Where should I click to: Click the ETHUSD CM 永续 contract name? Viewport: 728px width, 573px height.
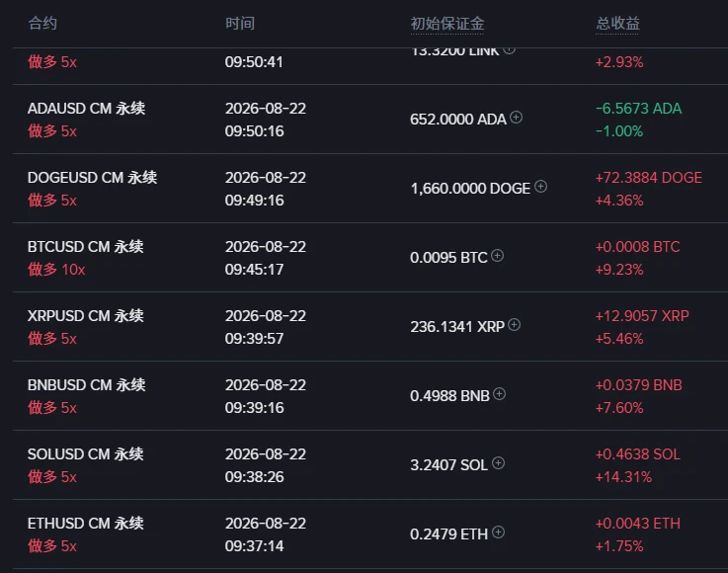coord(85,524)
